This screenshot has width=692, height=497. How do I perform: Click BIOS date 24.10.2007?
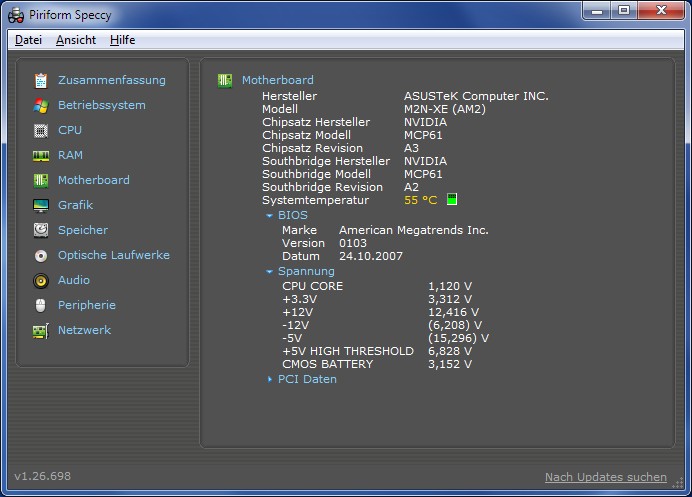371,256
